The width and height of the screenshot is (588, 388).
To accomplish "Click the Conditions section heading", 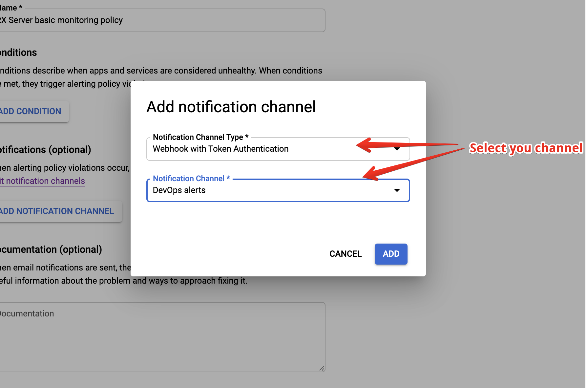I will point(18,53).
